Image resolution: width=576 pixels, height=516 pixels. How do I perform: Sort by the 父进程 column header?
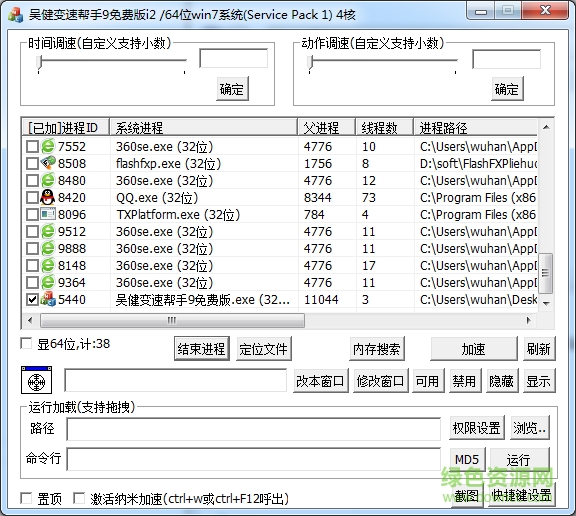(x=327, y=128)
